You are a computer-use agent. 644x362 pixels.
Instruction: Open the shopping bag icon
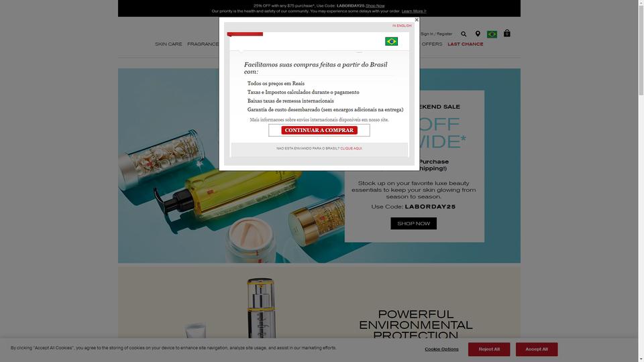tap(507, 34)
